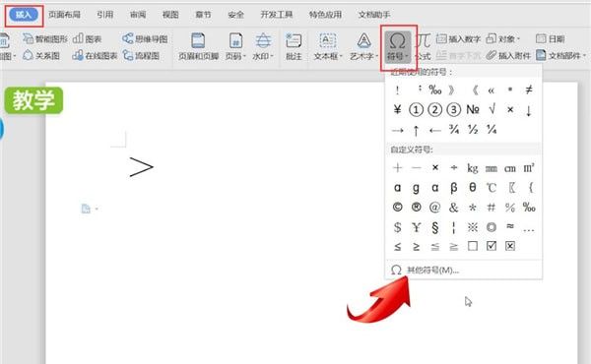Switch to the Page Layout (页面布局) tab
This screenshot has height=364, width=591.
pyautogui.click(x=64, y=15)
